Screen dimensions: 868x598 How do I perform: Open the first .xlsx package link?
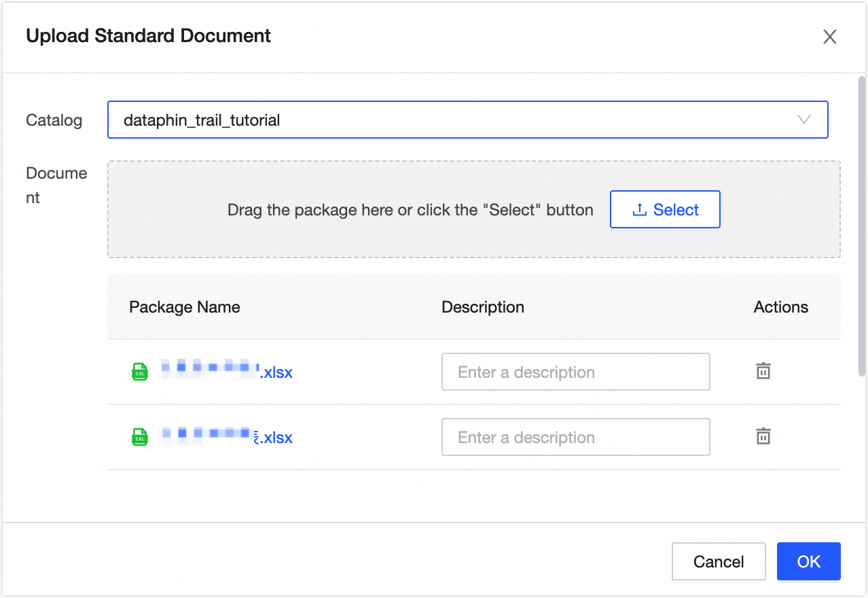(x=227, y=372)
